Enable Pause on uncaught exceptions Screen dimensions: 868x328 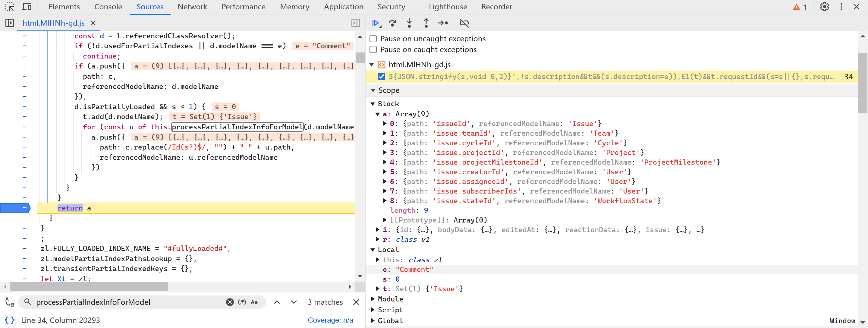click(x=373, y=39)
